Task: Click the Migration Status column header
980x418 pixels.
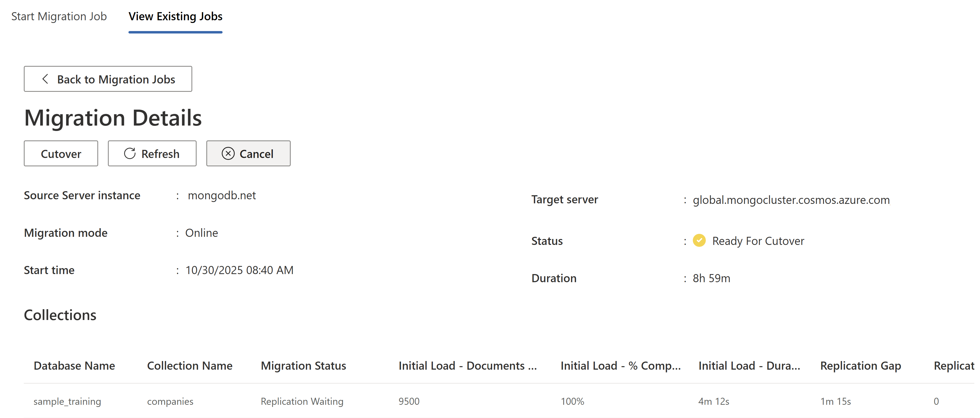Action: tap(303, 366)
